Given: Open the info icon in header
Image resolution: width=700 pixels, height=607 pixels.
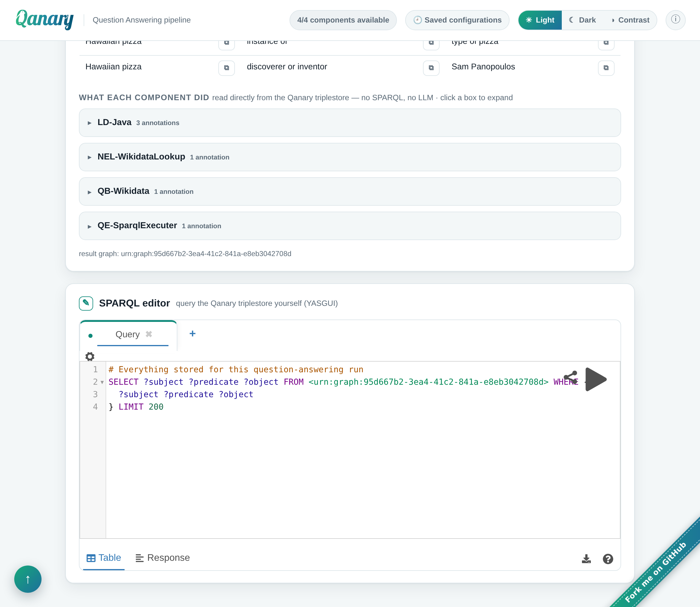Looking at the screenshot, I should tap(675, 20).
